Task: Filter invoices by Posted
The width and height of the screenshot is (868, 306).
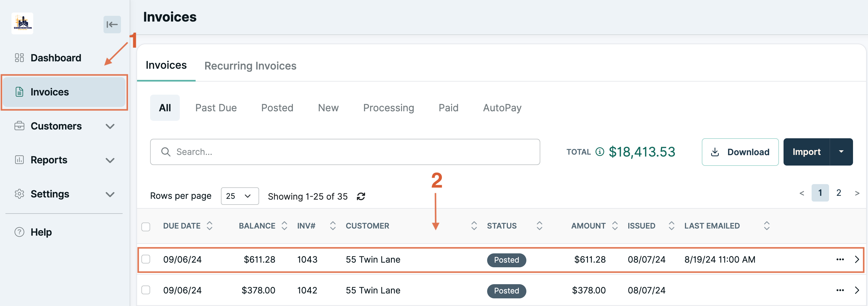Action: click(x=277, y=108)
